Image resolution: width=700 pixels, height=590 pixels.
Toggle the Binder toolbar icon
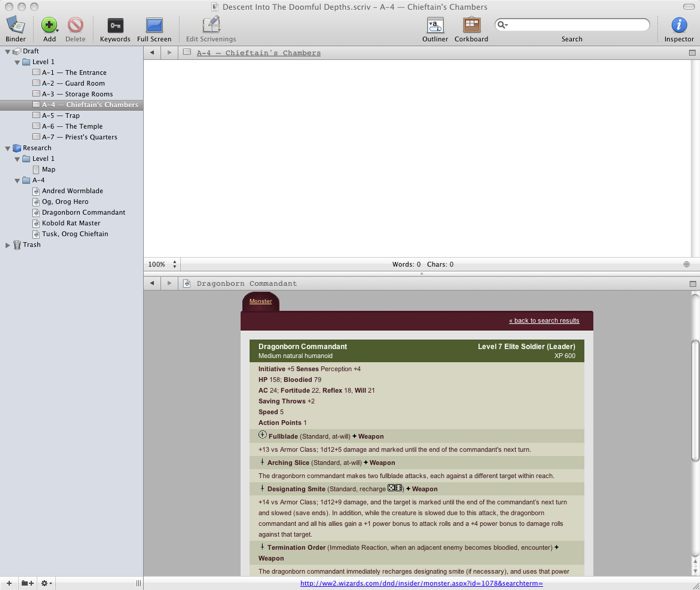click(x=16, y=25)
